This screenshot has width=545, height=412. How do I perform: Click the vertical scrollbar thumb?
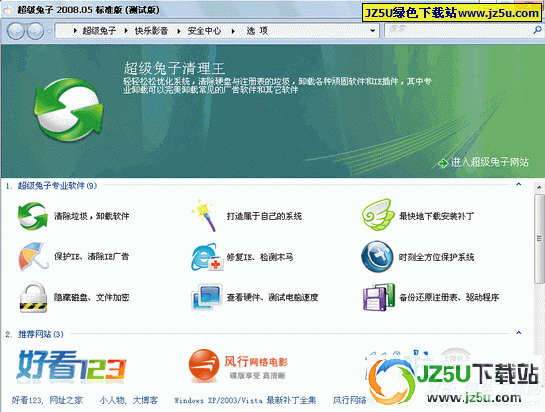539,239
